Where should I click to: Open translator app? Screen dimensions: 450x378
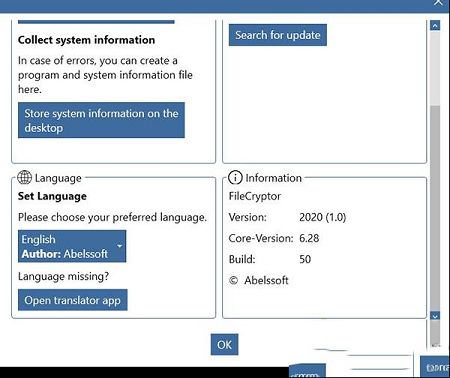coord(73,300)
